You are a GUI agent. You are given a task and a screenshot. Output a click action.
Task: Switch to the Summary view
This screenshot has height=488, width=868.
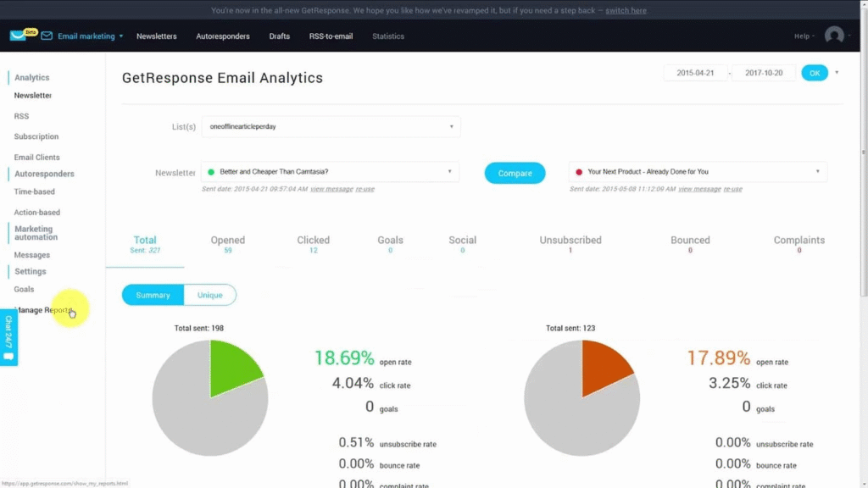point(152,296)
